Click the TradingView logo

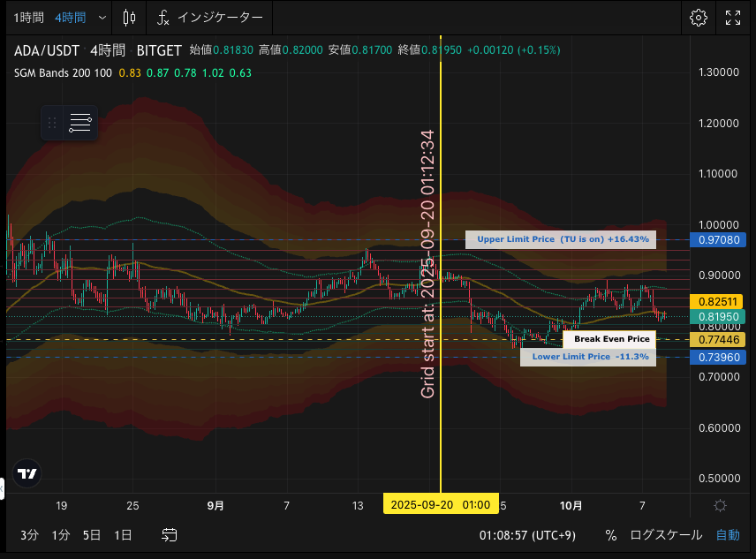click(x=27, y=473)
